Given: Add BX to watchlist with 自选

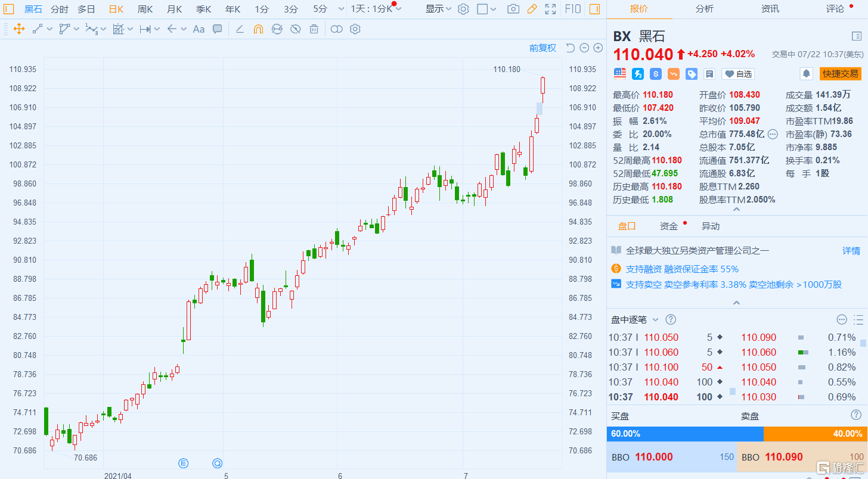Looking at the screenshot, I should click(x=737, y=74).
